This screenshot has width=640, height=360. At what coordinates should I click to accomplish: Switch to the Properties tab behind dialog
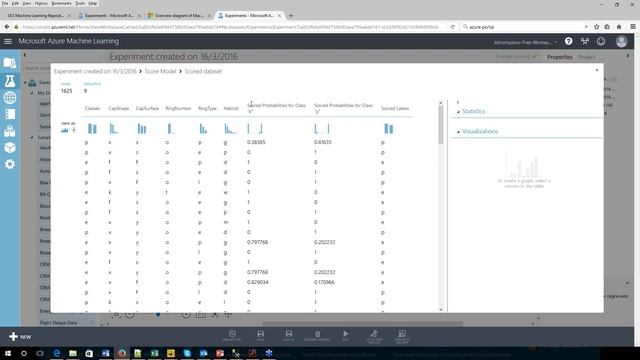pyautogui.click(x=560, y=57)
